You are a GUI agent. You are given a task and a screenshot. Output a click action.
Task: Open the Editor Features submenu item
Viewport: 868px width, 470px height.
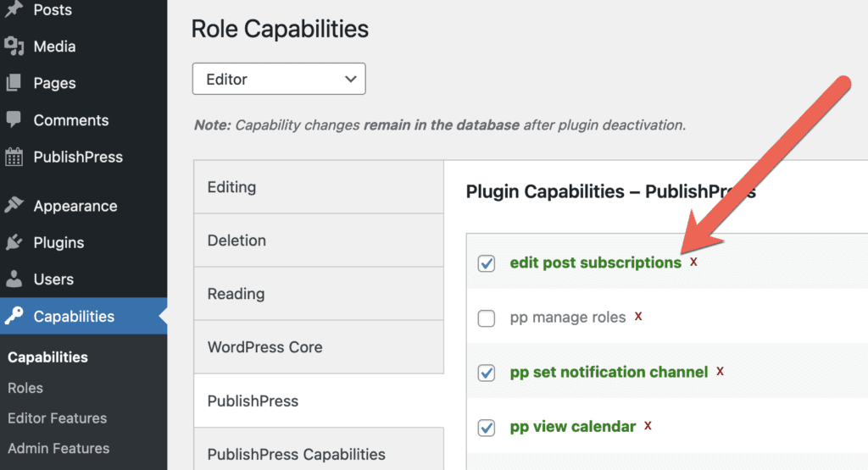click(57, 418)
